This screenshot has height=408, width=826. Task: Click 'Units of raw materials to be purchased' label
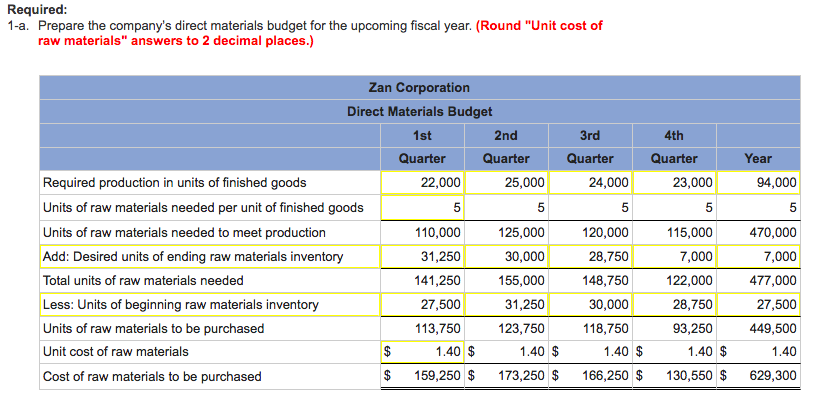click(153, 329)
